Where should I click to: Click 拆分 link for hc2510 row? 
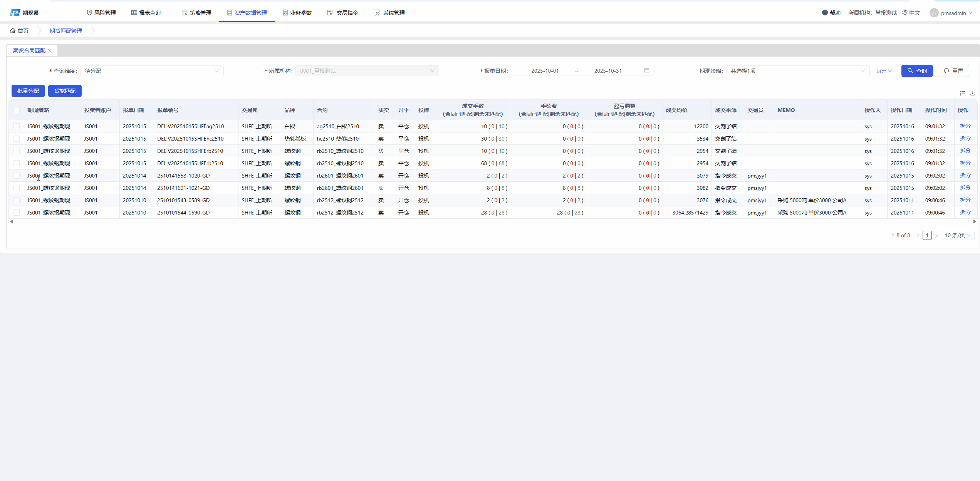click(965, 139)
